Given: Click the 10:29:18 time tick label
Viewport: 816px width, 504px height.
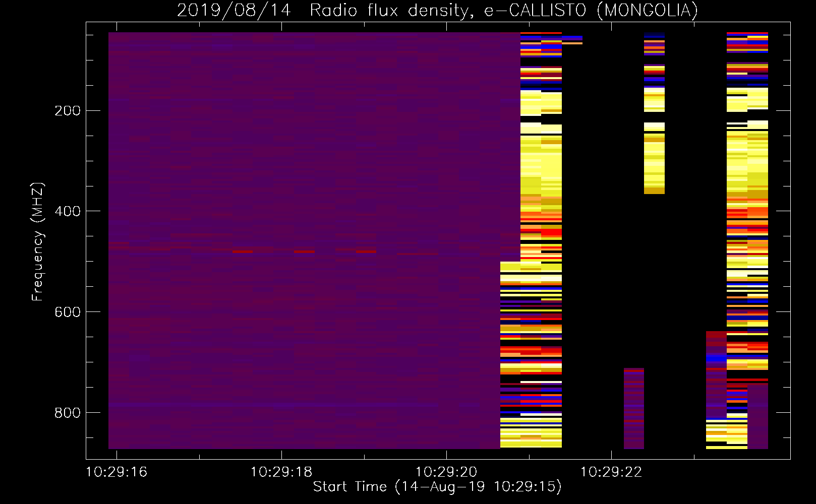Looking at the screenshot, I should (x=281, y=472).
